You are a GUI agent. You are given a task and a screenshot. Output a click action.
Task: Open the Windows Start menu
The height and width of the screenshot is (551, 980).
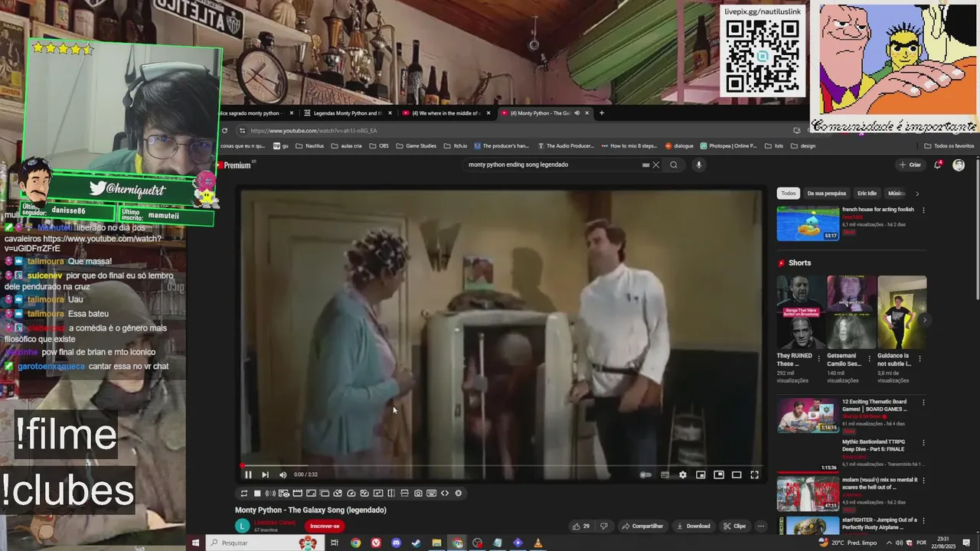click(x=195, y=543)
